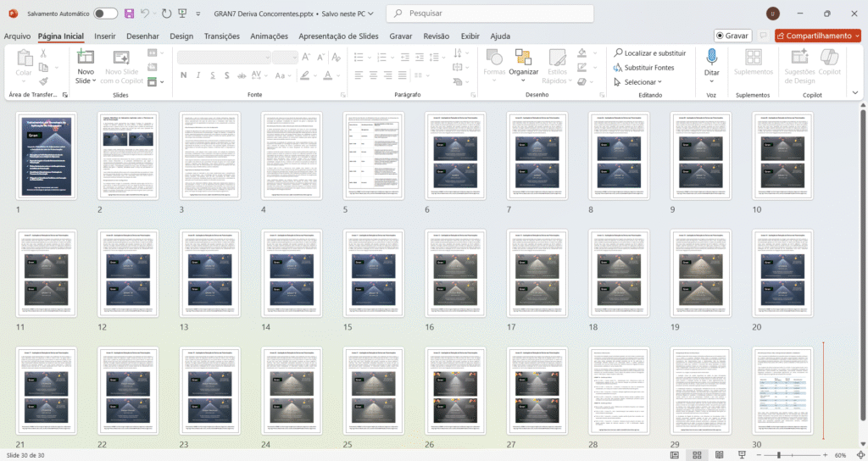Screen dimensions: 868x461
Task: Click Start From Beginning icon in title bar
Action: pyautogui.click(x=182, y=14)
